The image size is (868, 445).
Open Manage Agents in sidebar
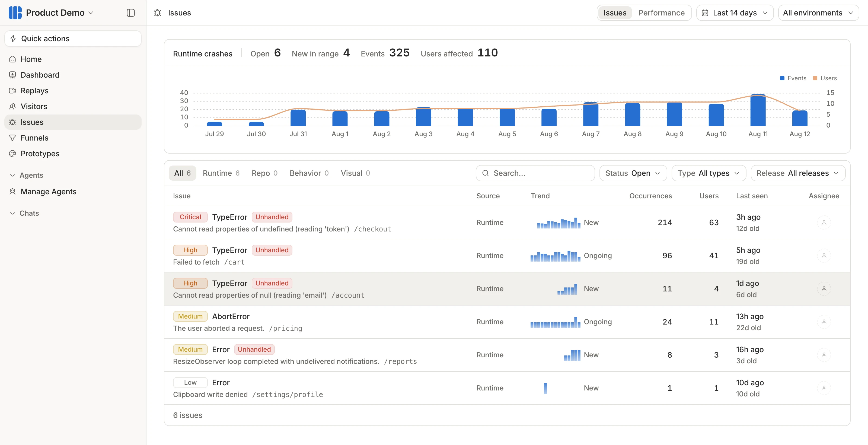(73, 192)
